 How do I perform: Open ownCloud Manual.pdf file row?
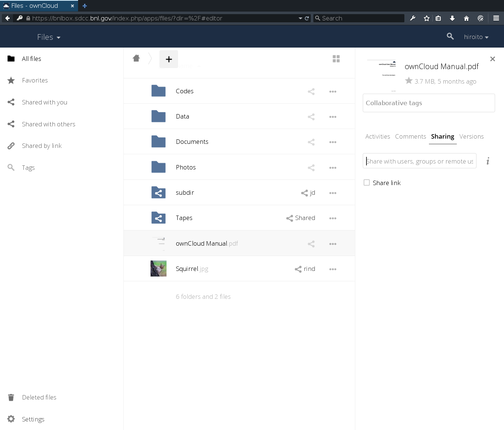[x=239, y=243]
